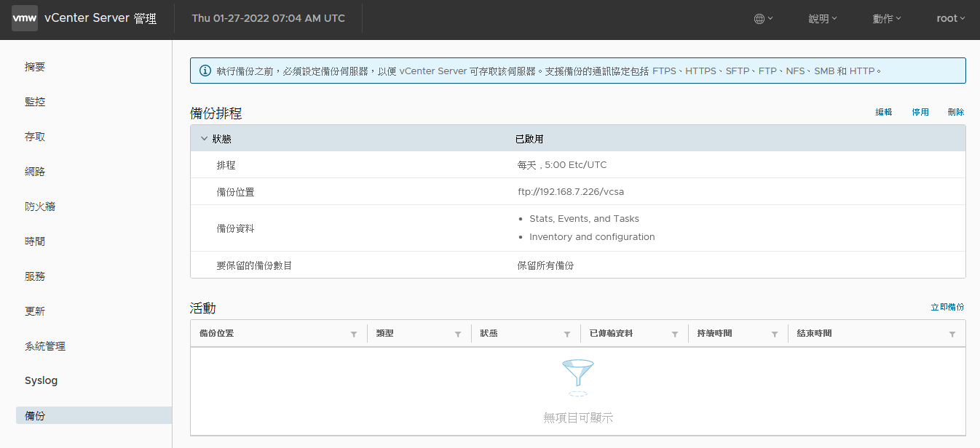Open the root user dropdown

(x=951, y=19)
